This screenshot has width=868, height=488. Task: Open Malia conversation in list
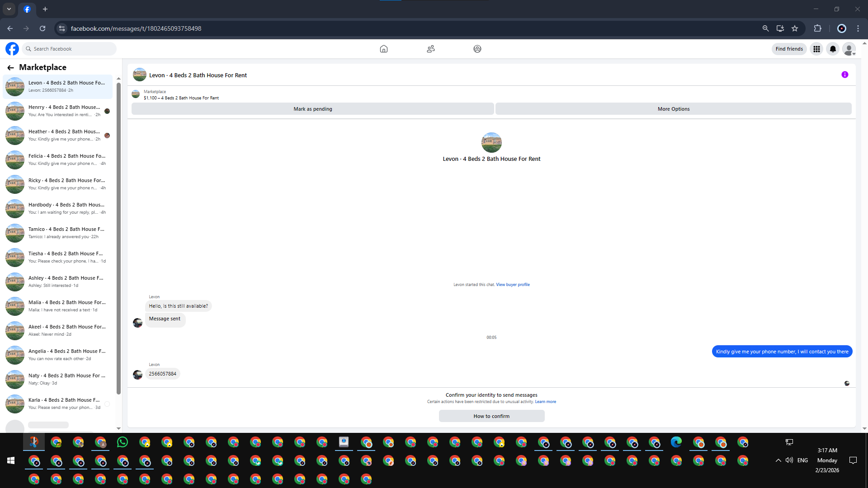pos(58,306)
